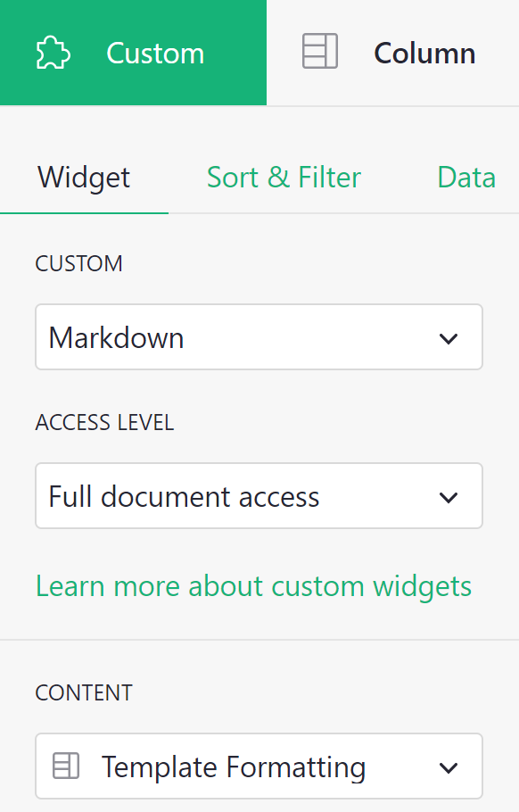Switch to the Column configuration panel
Image resolution: width=519 pixels, height=812 pixels.
pyautogui.click(x=392, y=52)
